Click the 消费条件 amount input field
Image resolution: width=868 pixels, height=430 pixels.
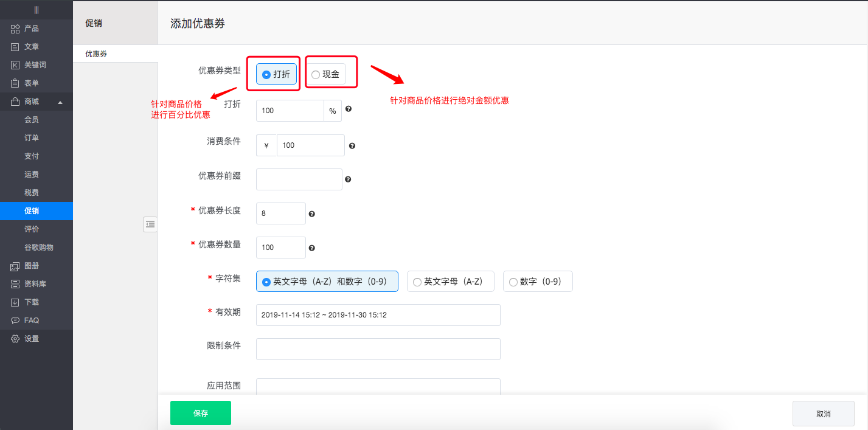coord(310,145)
